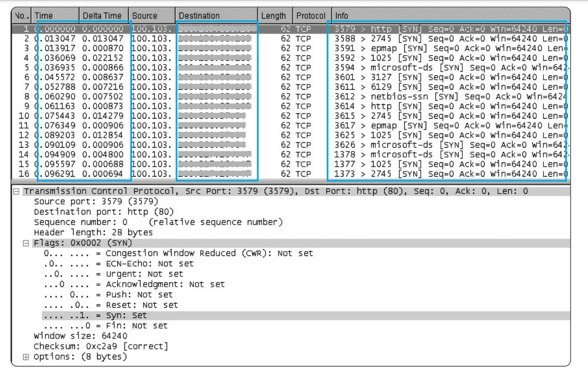Select the Congestion Window Reduced (CWR) flag line

[x=178, y=253]
